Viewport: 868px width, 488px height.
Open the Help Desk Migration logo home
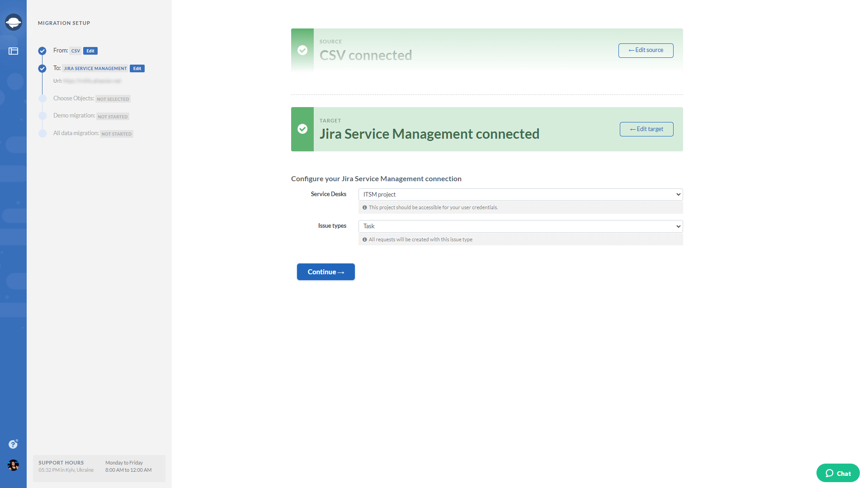click(13, 22)
